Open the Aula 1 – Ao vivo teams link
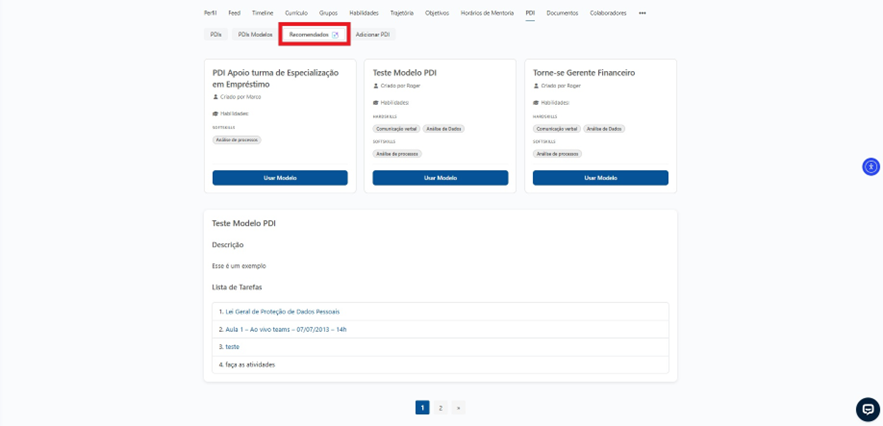The width and height of the screenshot is (883, 426). point(285,329)
